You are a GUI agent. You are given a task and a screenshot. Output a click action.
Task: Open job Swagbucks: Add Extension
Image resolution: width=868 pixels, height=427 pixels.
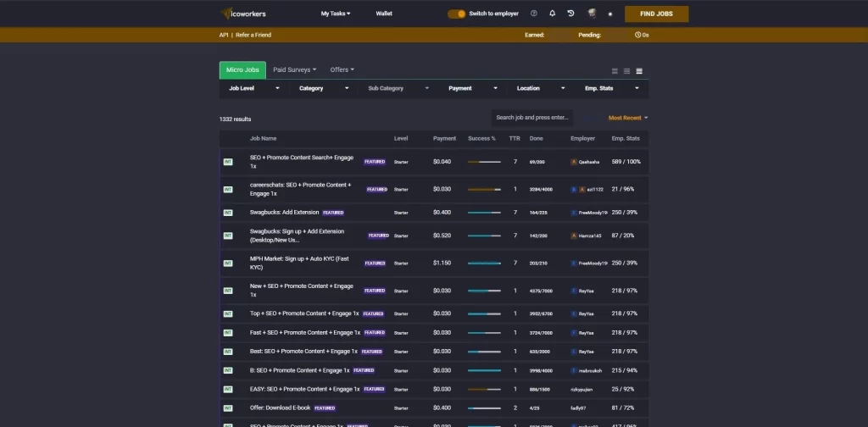click(x=285, y=213)
